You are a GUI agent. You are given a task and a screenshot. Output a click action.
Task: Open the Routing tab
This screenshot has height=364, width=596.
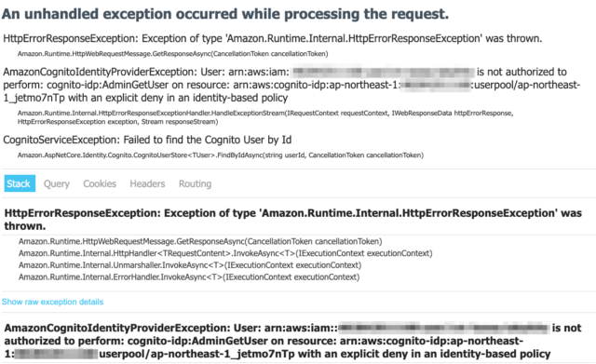[195, 184]
